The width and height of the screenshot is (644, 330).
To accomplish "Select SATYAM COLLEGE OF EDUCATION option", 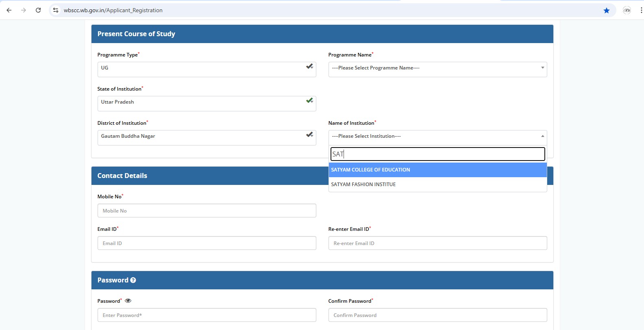I will pos(437,170).
